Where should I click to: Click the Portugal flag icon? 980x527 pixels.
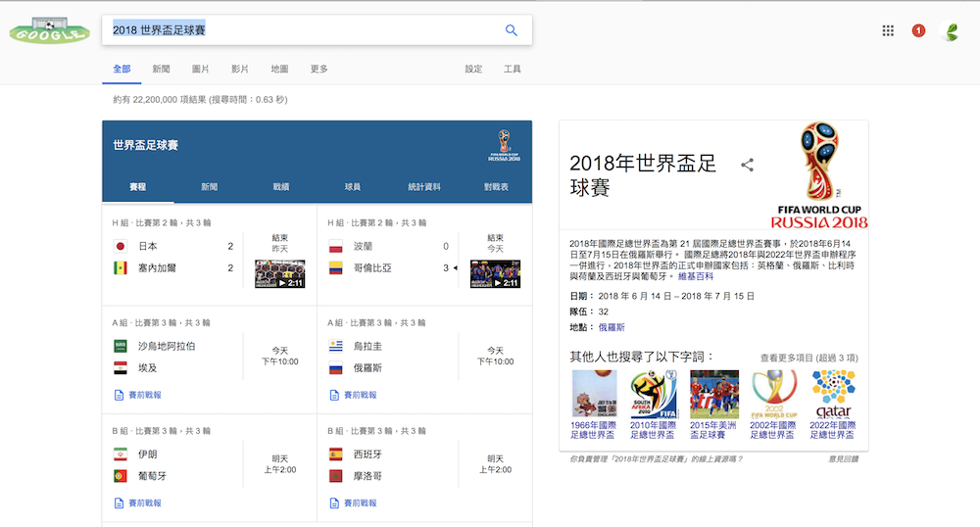pos(121,476)
